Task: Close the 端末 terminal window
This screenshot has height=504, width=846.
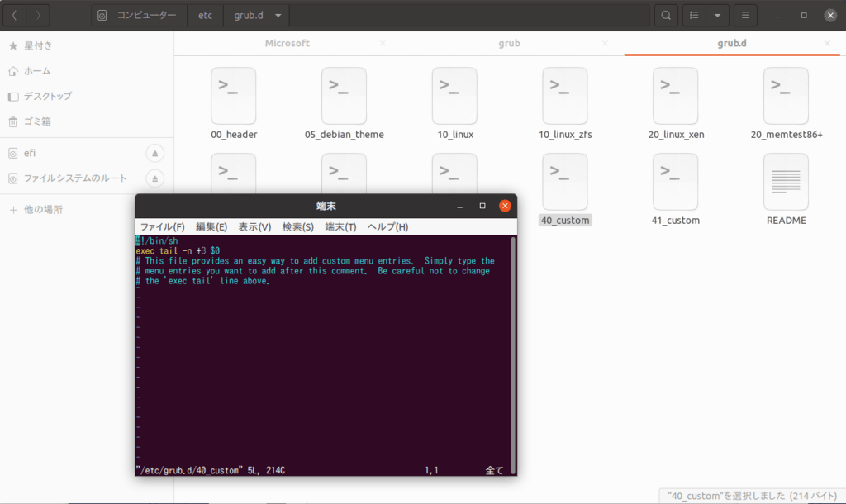Action: pyautogui.click(x=505, y=206)
